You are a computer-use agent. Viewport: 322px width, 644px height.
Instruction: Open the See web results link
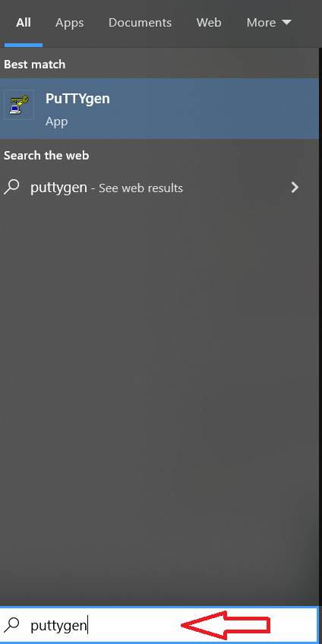coord(141,188)
